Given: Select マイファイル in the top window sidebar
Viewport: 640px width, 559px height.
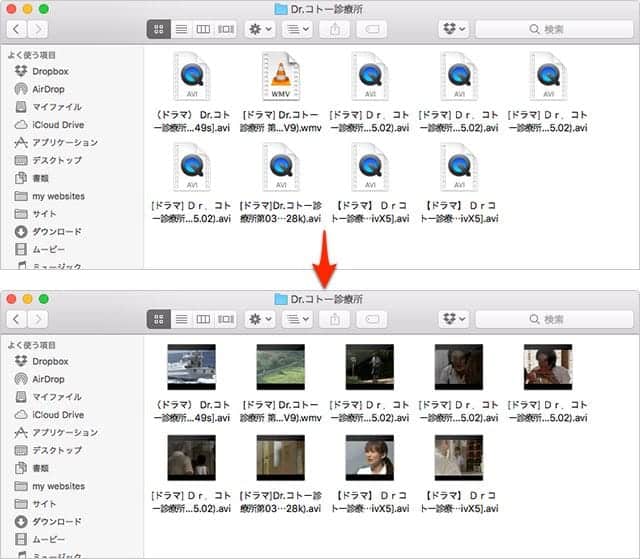Looking at the screenshot, I should 48,107.
